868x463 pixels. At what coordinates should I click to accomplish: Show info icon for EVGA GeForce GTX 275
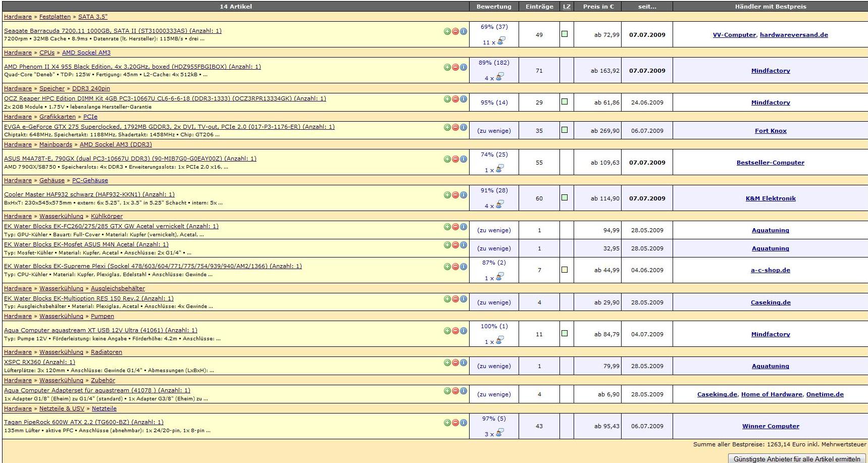tap(464, 127)
